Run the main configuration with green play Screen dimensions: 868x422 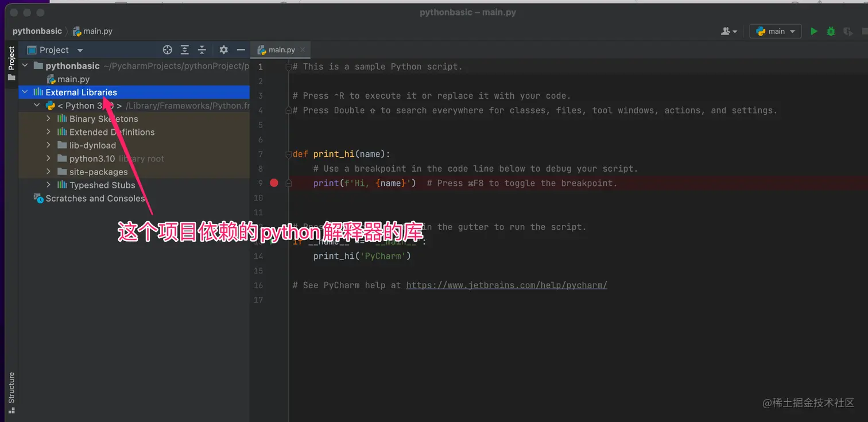click(x=813, y=32)
